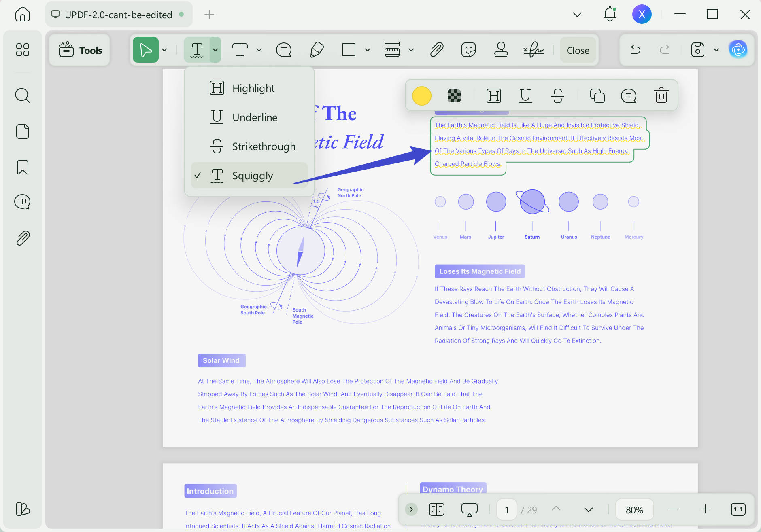Image resolution: width=761 pixels, height=532 pixels.
Task: Expand the measure tool dropdown
Action: (411, 50)
